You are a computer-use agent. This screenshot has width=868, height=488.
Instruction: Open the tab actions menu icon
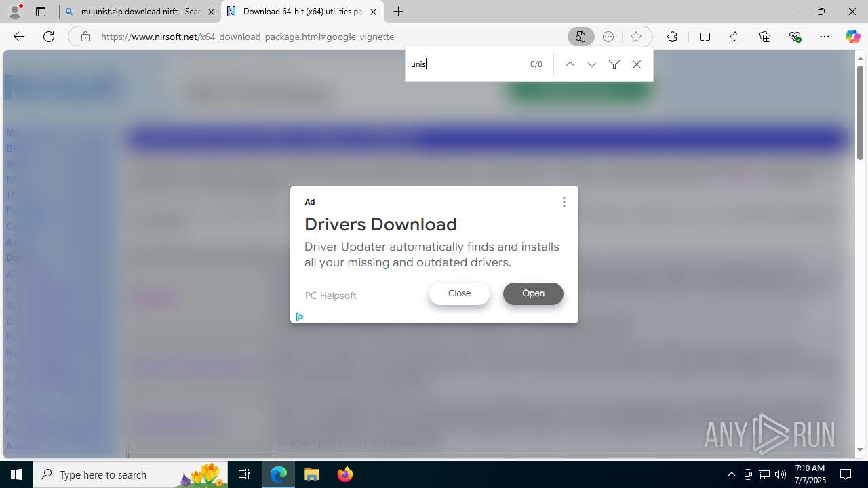(x=41, y=12)
